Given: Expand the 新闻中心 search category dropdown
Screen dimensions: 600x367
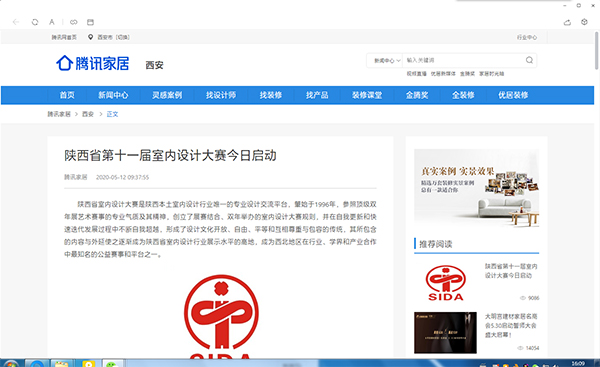Looking at the screenshot, I should [387, 60].
